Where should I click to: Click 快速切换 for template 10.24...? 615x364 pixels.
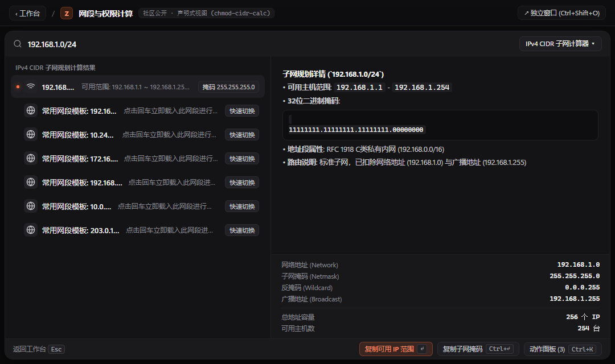[x=242, y=135]
